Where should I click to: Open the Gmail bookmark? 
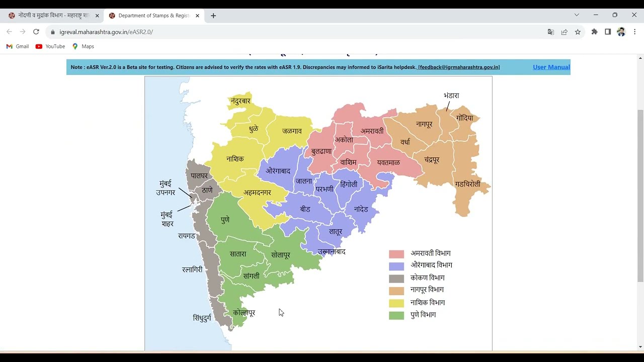pos(18,46)
